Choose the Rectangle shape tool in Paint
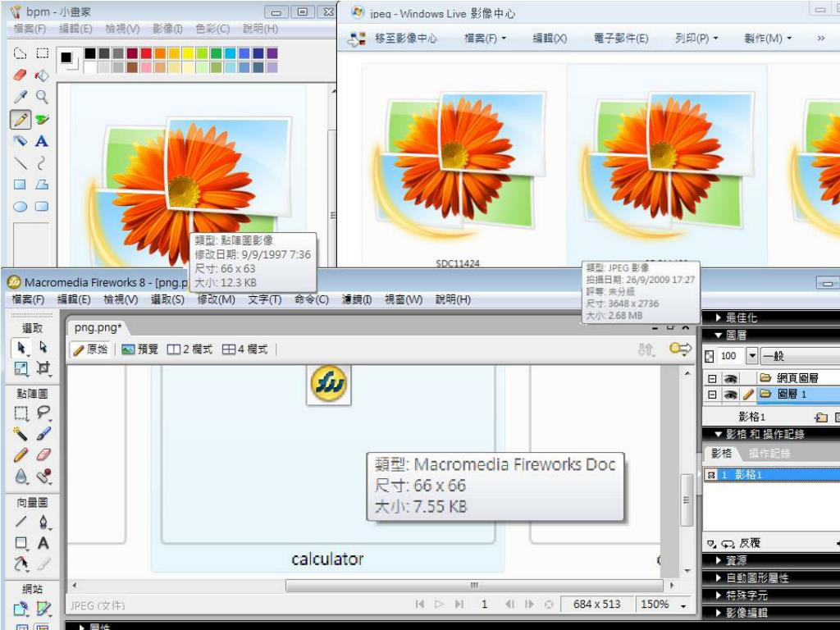Screen dimensions: 840x630 (x=20, y=185)
